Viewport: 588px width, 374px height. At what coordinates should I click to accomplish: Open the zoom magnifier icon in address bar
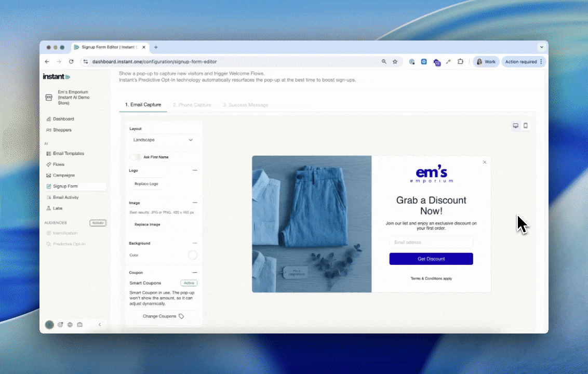384,61
